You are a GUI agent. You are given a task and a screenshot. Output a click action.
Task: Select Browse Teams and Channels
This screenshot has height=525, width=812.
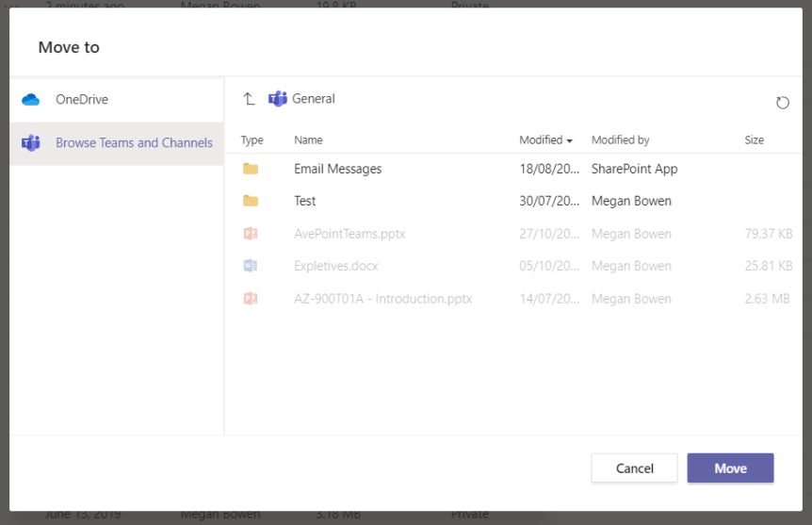pos(134,143)
